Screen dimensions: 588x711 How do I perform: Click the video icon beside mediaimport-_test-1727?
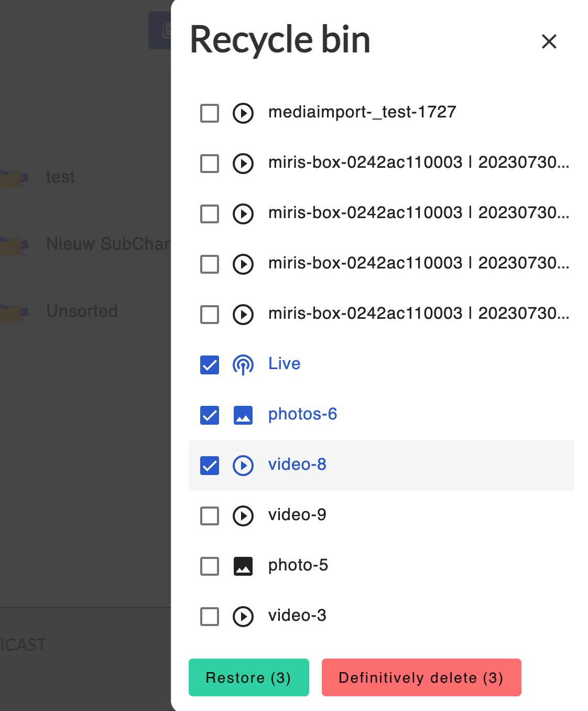(x=243, y=113)
